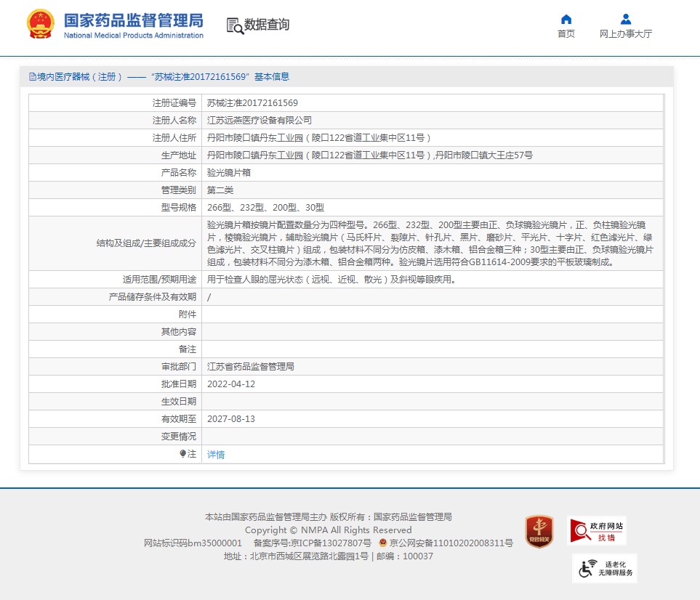This screenshot has height=600, width=700.
Task: Open 首页 text link
Action: pyautogui.click(x=566, y=34)
